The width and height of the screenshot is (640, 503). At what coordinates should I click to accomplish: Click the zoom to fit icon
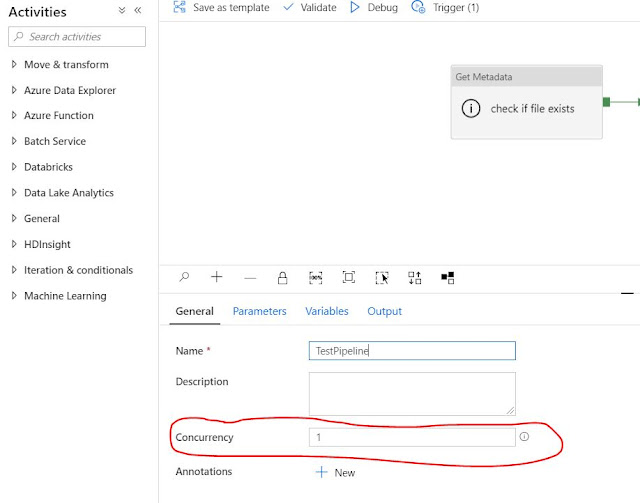[x=349, y=277]
